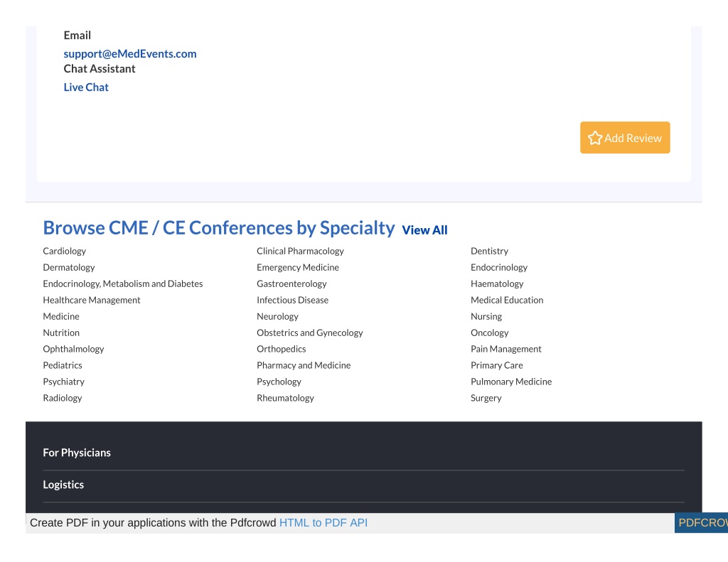This screenshot has height=562, width=728.
Task: Select Pulmonary Medicine link
Action: pos(511,382)
